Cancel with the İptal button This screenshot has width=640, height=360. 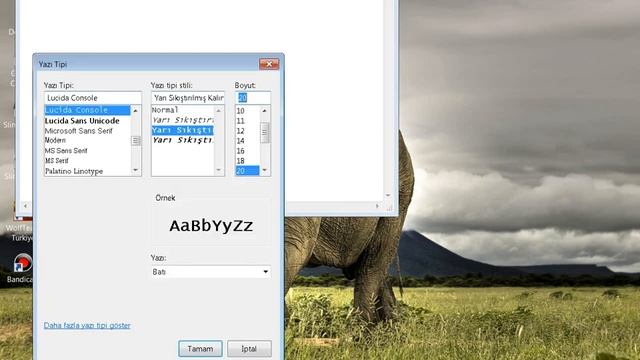249,349
